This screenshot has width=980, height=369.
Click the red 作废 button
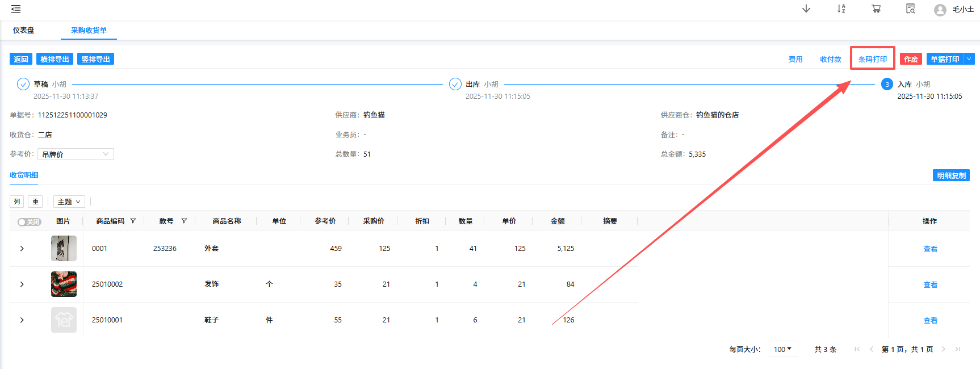pyautogui.click(x=911, y=59)
